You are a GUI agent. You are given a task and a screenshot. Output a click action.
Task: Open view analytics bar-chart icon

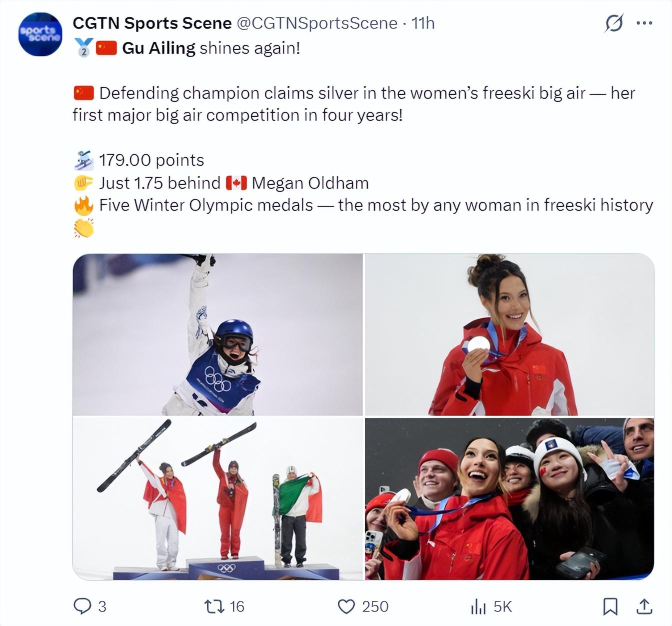(478, 606)
